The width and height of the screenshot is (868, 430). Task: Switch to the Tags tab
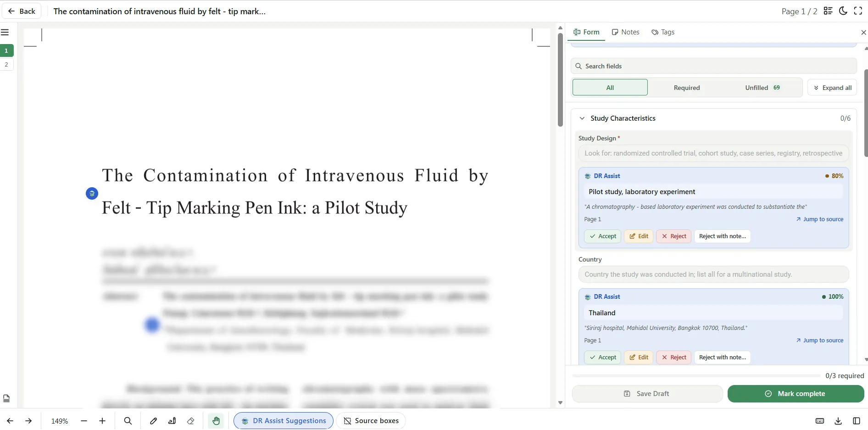[663, 32]
